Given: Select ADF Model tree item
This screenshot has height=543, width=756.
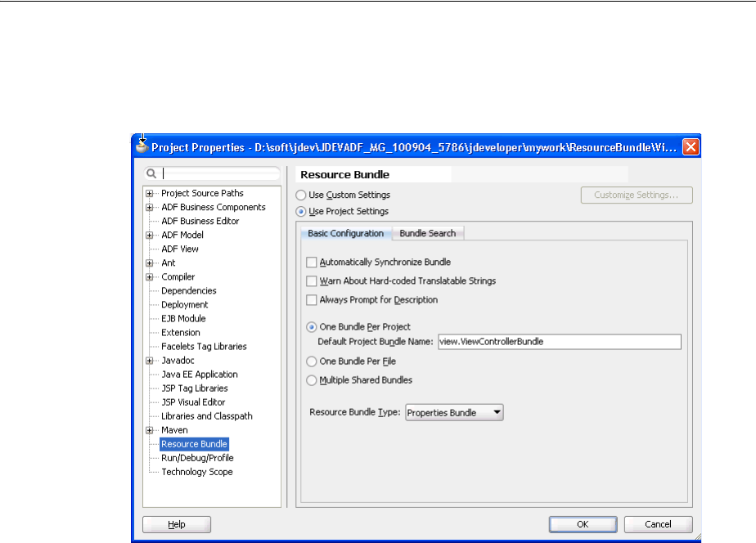Looking at the screenshot, I should tap(182, 236).
